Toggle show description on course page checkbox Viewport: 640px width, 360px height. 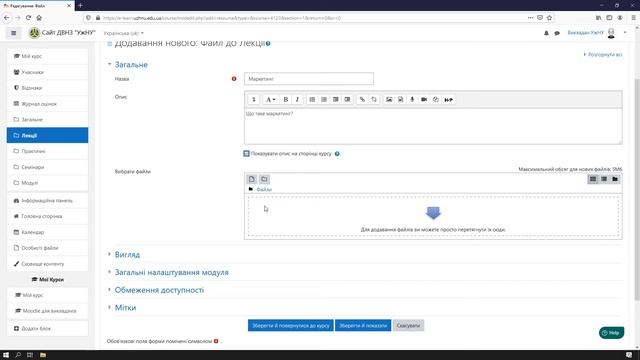246,153
